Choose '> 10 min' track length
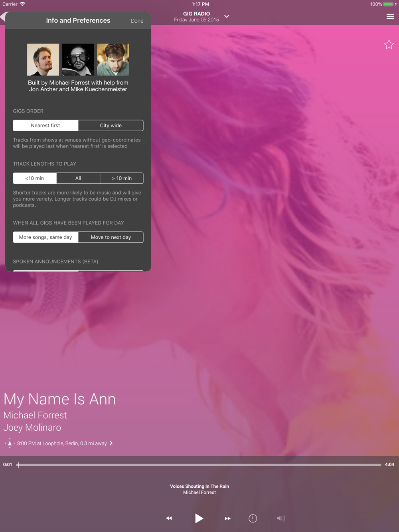The image size is (399, 532). (122, 178)
